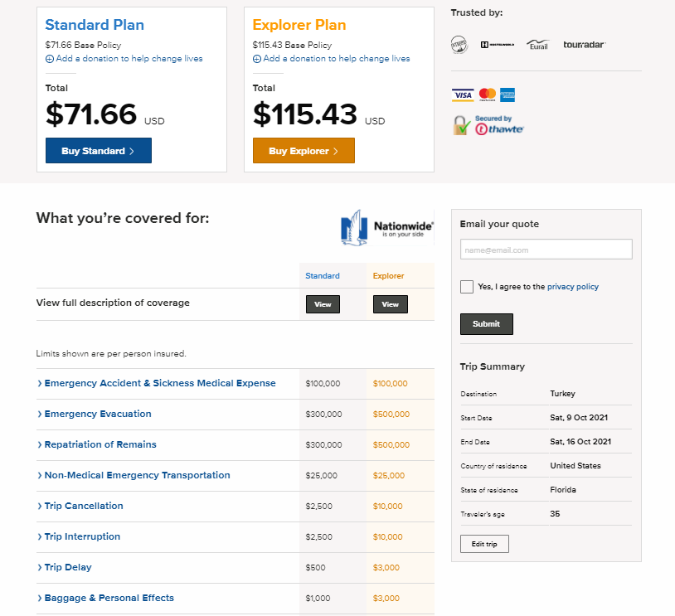Click the Edit trip button

click(484, 544)
